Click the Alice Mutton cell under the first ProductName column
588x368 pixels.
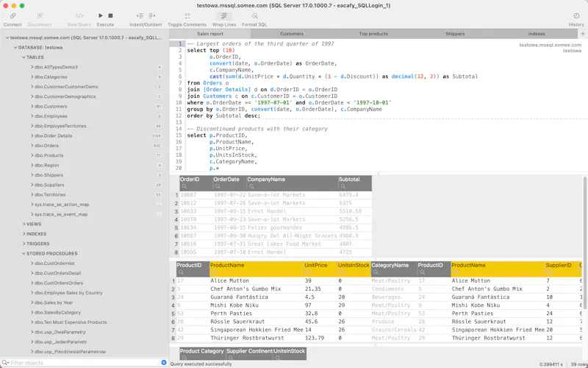[x=257, y=281]
